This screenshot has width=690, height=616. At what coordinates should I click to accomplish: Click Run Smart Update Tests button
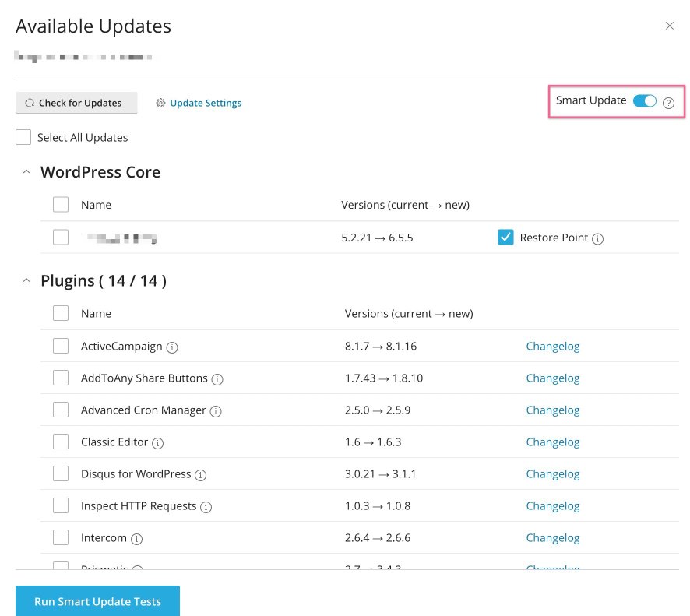point(97,601)
